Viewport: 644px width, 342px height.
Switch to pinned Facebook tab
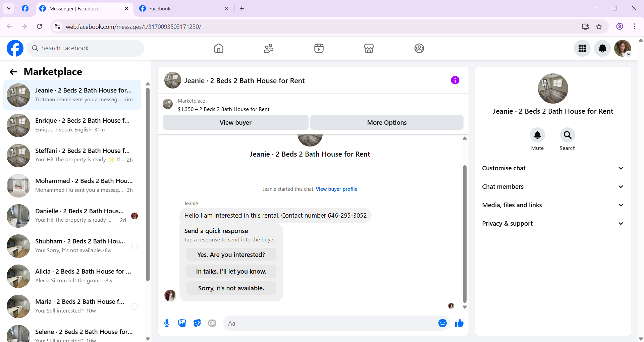tap(25, 9)
